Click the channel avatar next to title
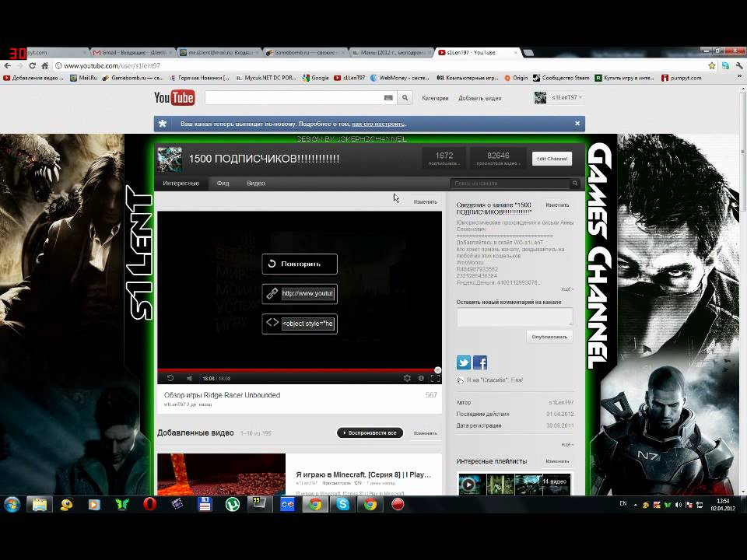The width and height of the screenshot is (747, 560). (x=170, y=159)
